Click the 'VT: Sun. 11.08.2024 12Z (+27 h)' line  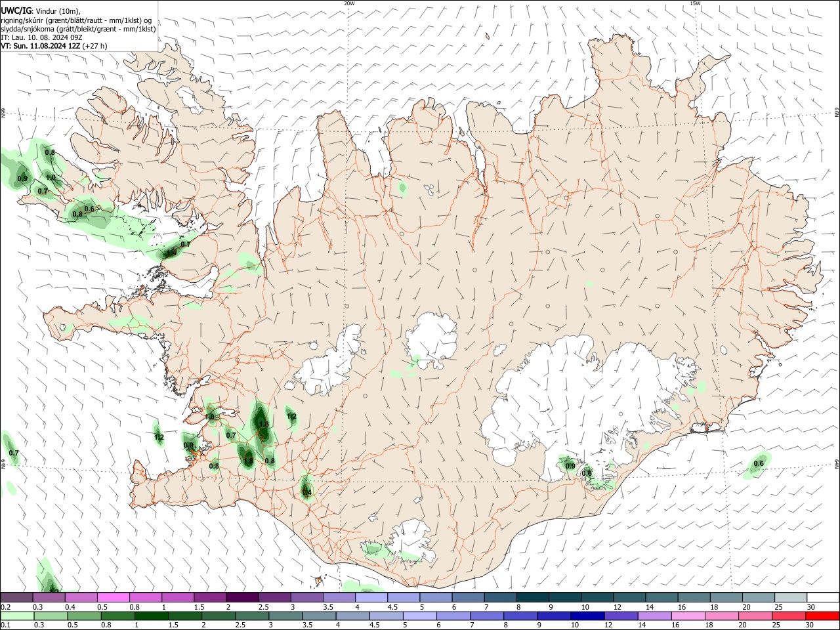coord(54,46)
